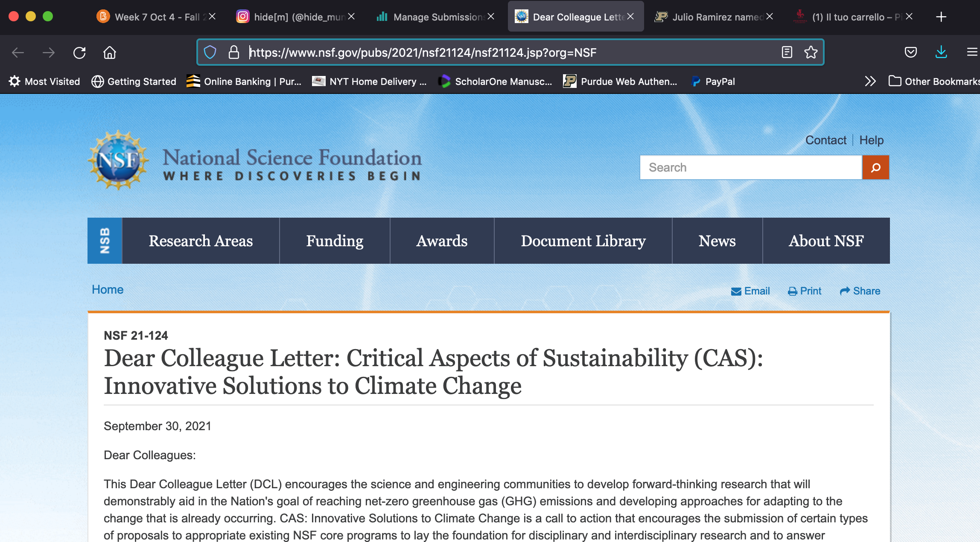
Task: Click the site padlock security icon
Action: click(x=234, y=52)
